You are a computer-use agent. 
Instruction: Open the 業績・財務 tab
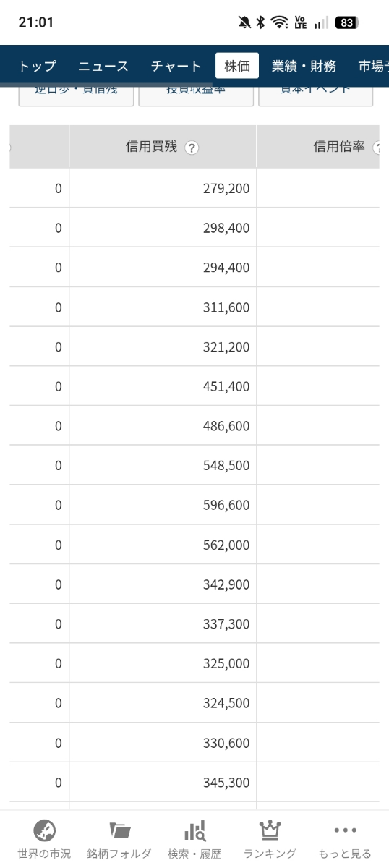coord(304,66)
